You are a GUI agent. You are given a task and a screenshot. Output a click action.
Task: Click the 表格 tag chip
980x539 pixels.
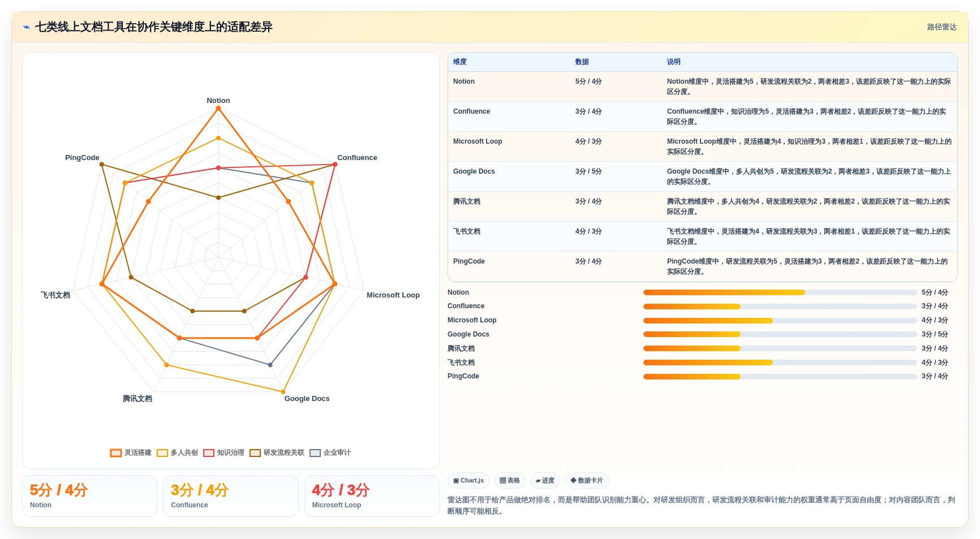point(510,481)
